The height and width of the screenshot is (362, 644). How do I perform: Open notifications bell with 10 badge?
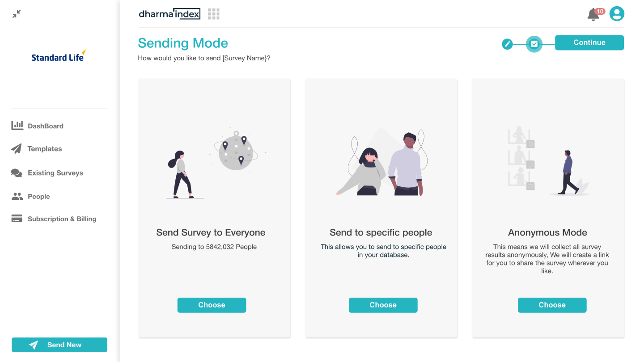coord(594,14)
